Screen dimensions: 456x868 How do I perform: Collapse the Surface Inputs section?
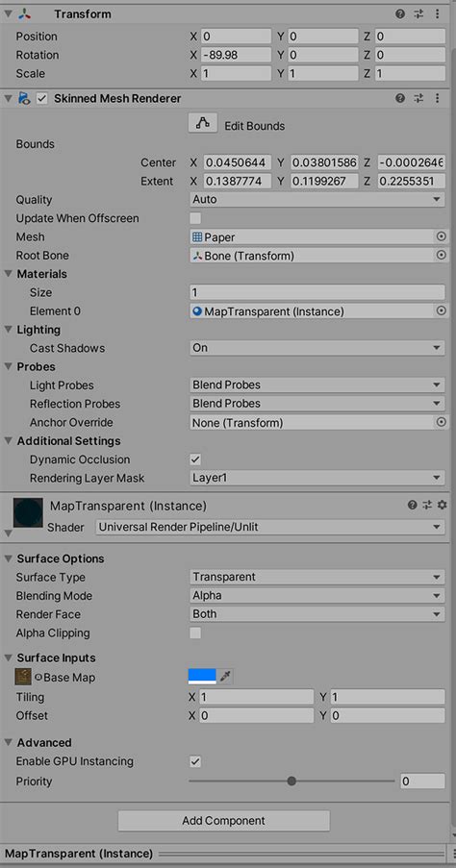point(9,657)
